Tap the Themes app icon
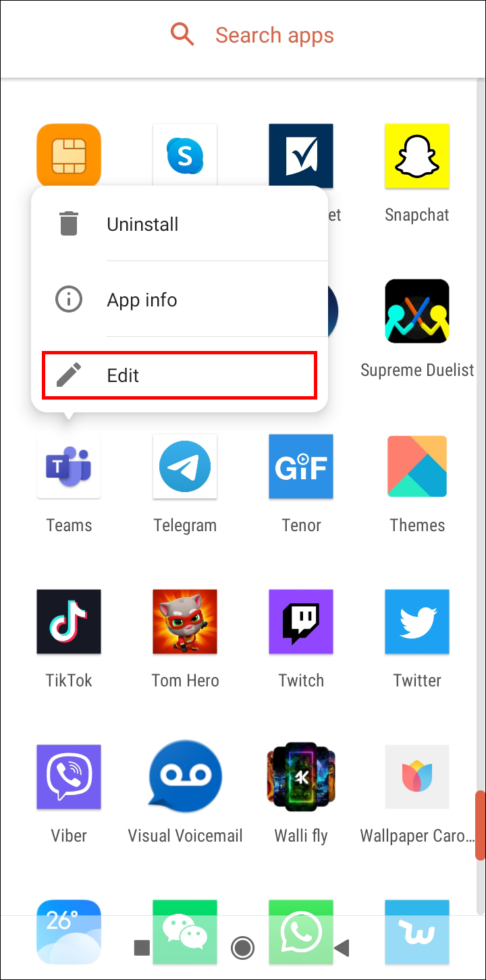Image resolution: width=486 pixels, height=980 pixels. click(417, 466)
